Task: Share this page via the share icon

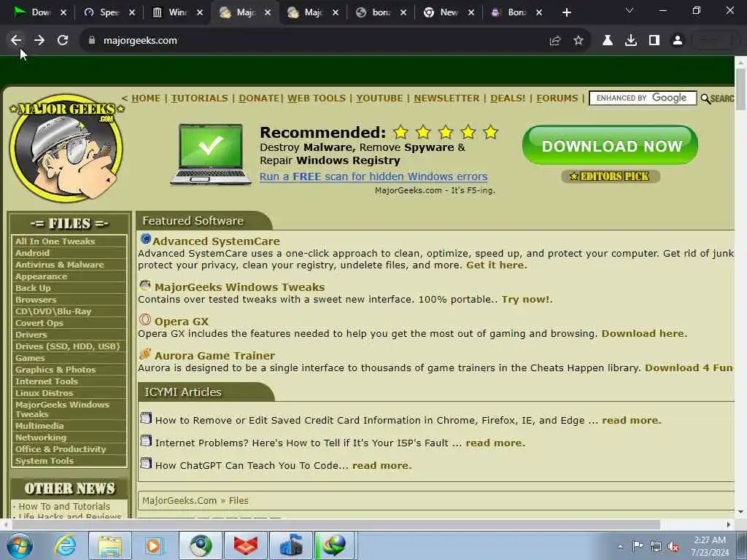Action: coord(555,41)
